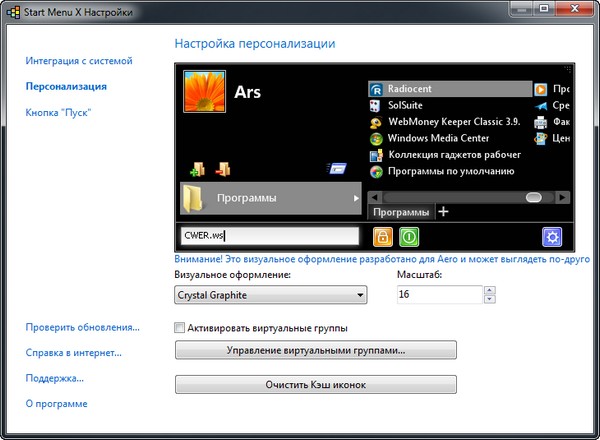Add a new tab with plus button
The image size is (600, 440).
point(443,212)
